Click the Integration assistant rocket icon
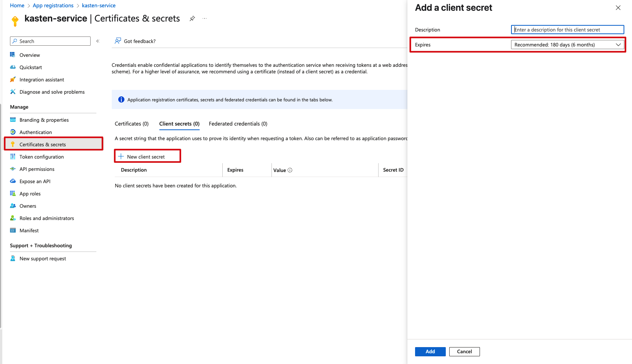This screenshot has height=364, width=632. coord(13,79)
